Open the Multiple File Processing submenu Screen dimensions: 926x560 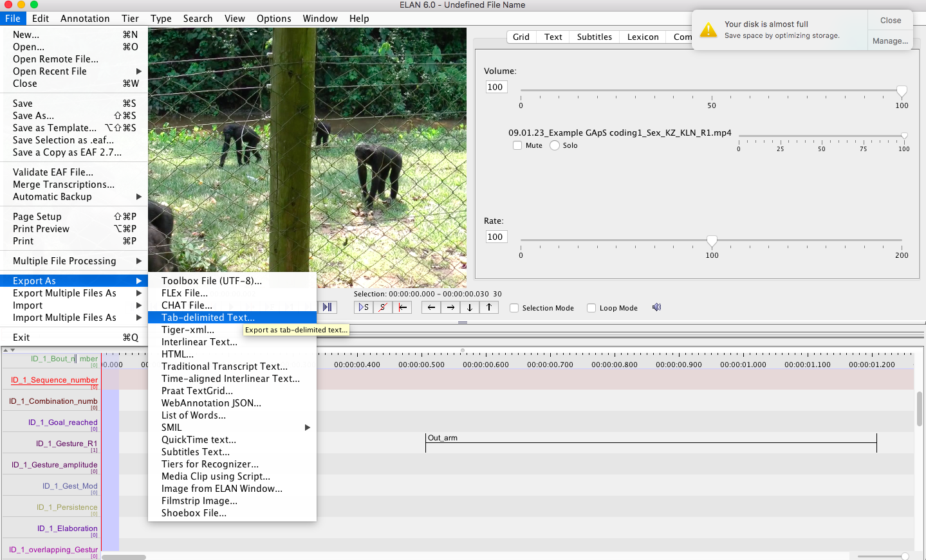click(x=74, y=261)
